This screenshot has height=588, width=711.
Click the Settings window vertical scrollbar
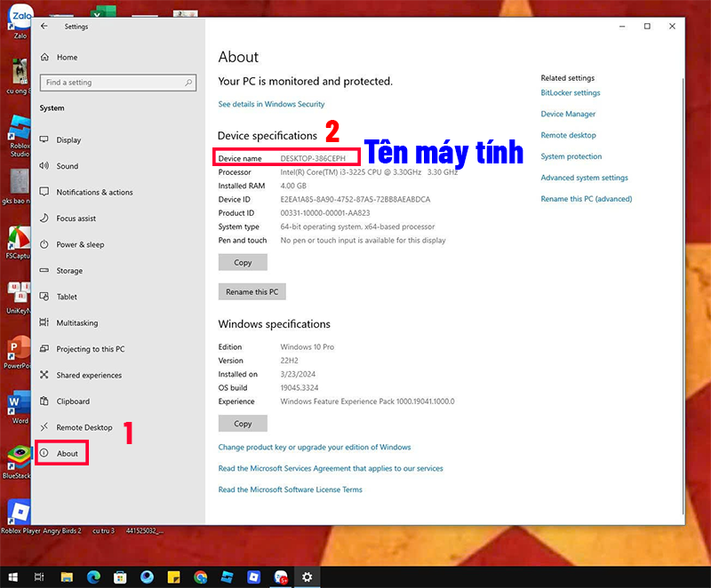click(x=683, y=295)
